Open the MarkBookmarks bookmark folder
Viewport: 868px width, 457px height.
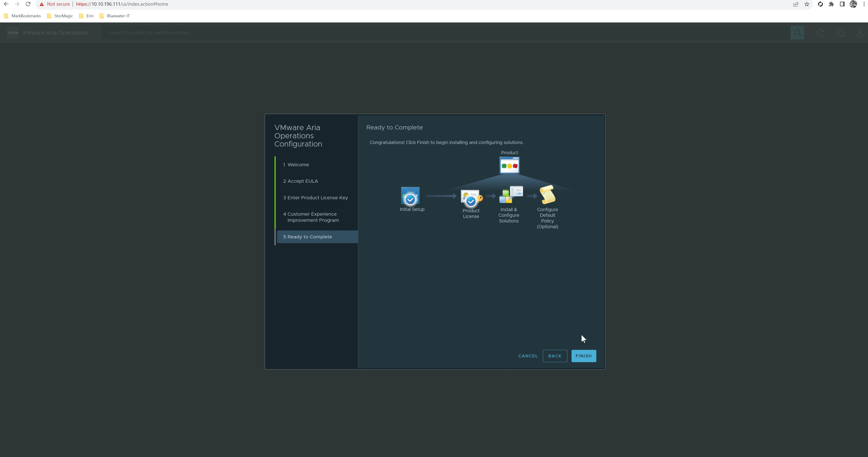tap(22, 16)
